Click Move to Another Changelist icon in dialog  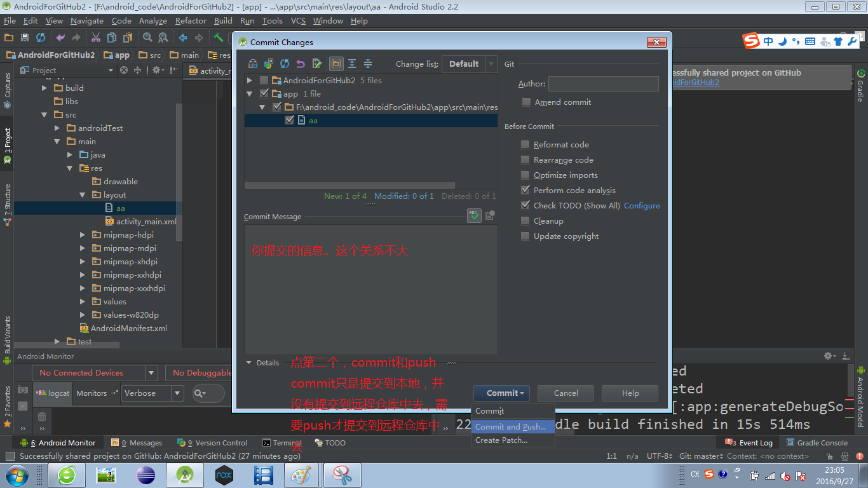click(x=269, y=64)
